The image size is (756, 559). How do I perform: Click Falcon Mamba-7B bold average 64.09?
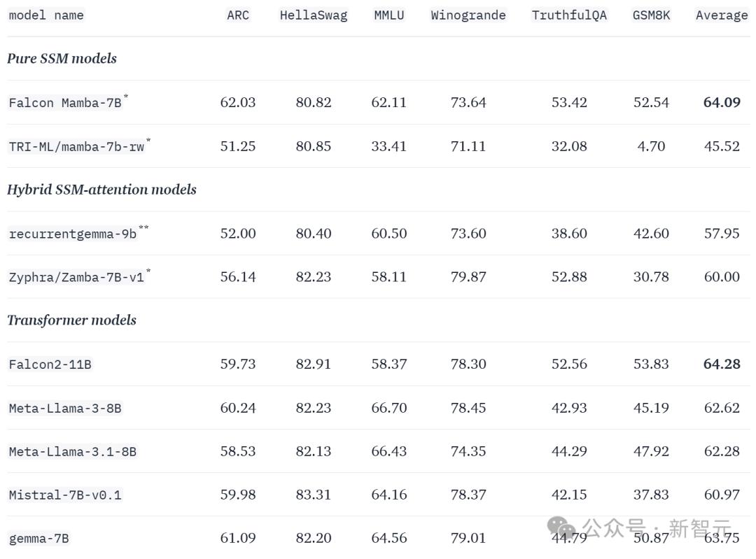(722, 102)
